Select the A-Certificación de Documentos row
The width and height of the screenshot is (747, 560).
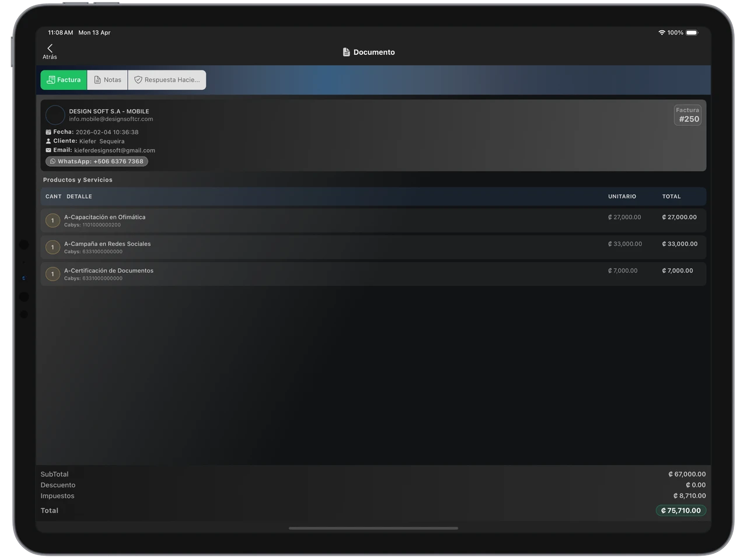pos(373,274)
